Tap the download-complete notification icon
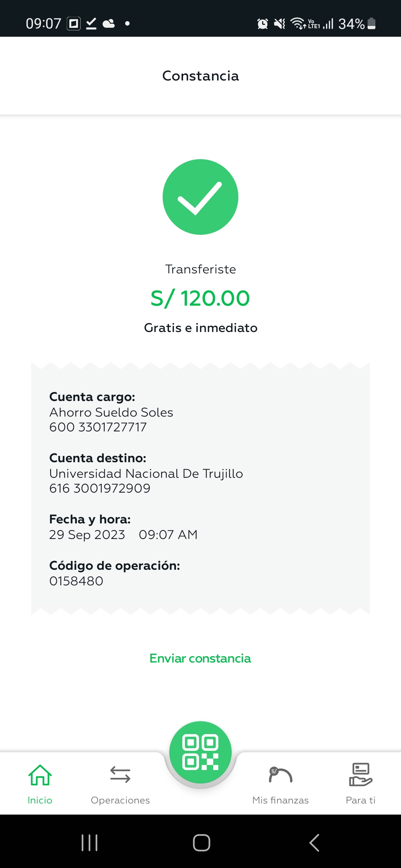 [x=91, y=24]
